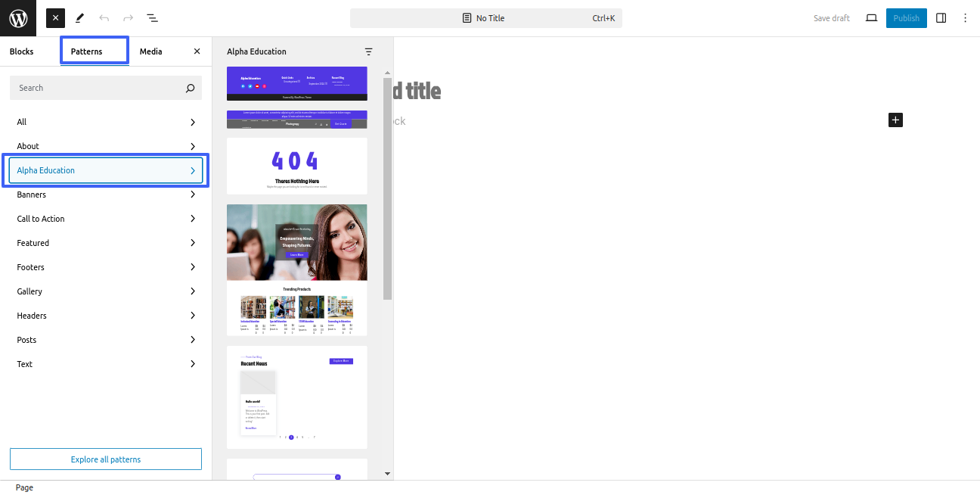Viewport: 980px width, 495px height.
Task: Close the inserter panel with X
Action: pos(197,51)
